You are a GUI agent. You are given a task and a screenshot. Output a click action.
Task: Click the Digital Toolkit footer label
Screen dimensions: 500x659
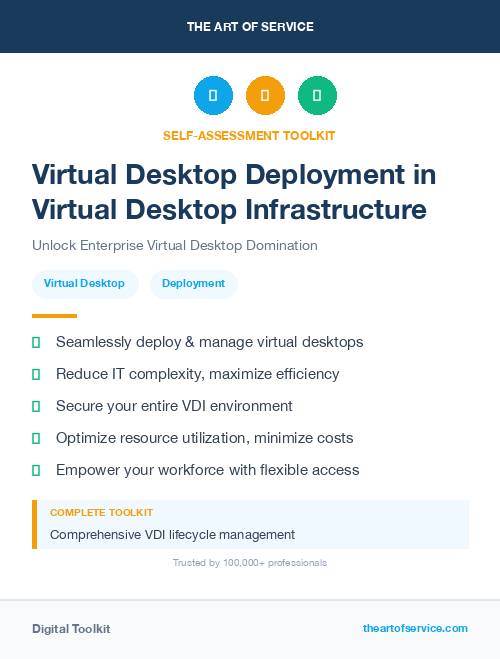(x=71, y=629)
